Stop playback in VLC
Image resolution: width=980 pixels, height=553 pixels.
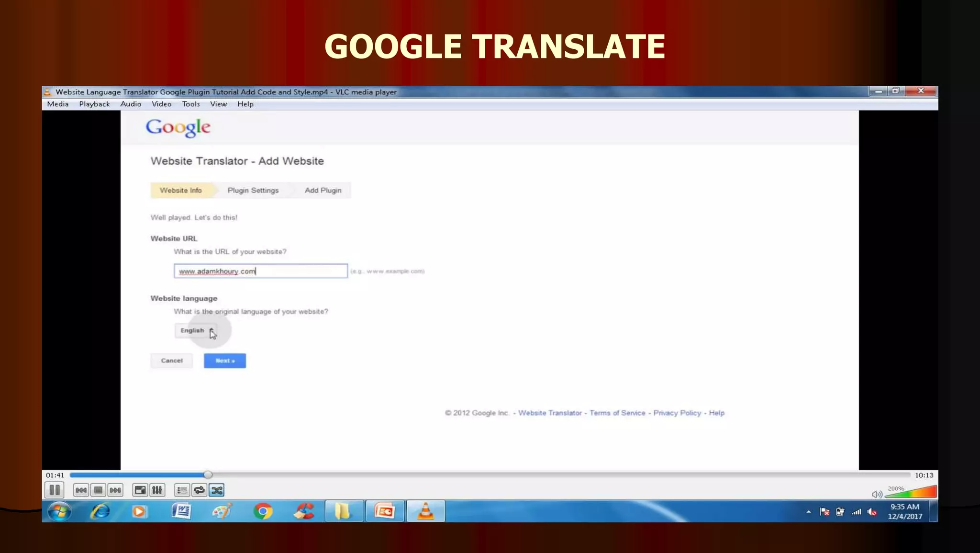pyautogui.click(x=98, y=490)
